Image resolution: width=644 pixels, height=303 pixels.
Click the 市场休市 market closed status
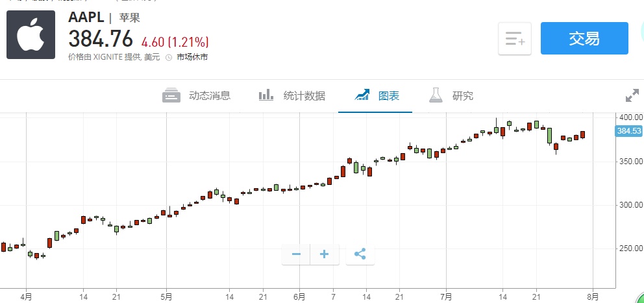point(192,57)
